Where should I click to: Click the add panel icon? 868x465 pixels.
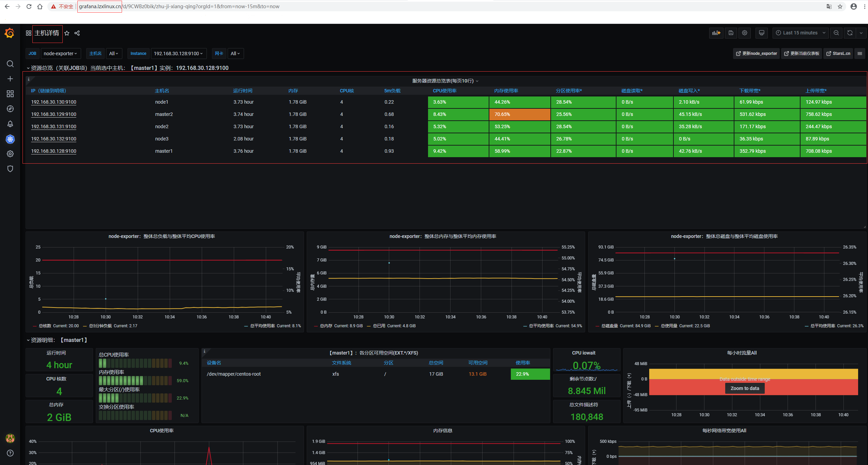(716, 33)
